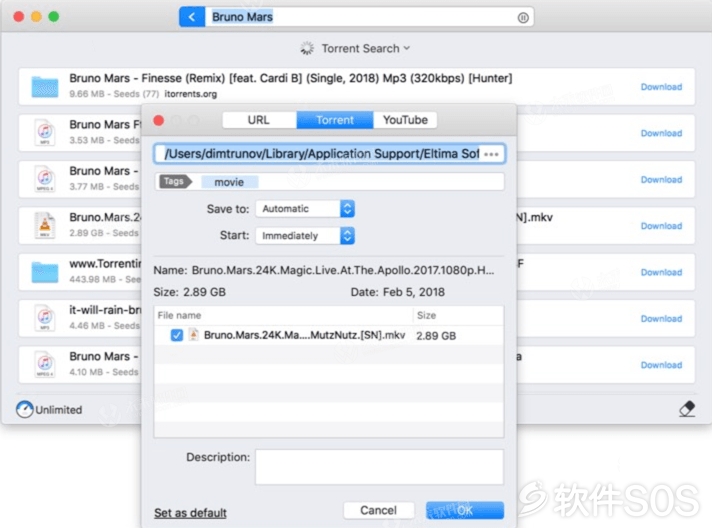
Task: Click the Date: Feb 5, 2018 text
Action: (397, 292)
